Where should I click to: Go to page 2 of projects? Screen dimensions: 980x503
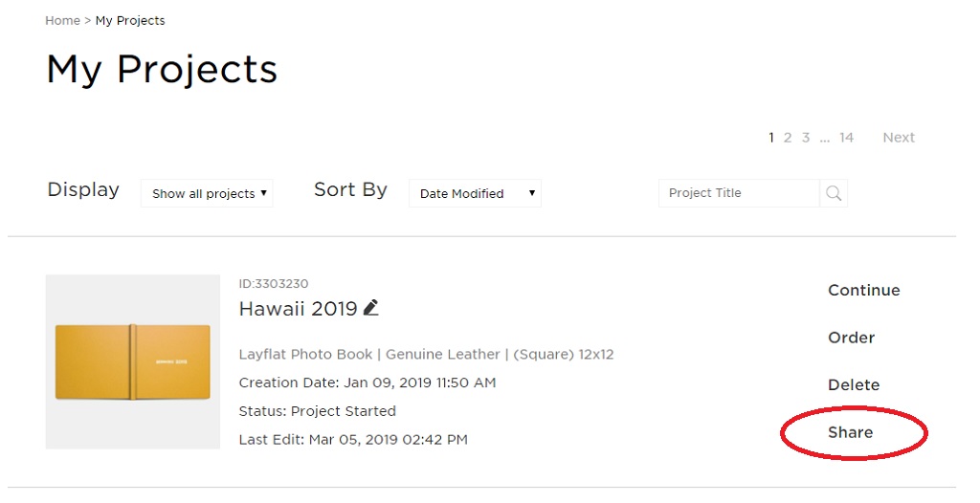tap(788, 138)
